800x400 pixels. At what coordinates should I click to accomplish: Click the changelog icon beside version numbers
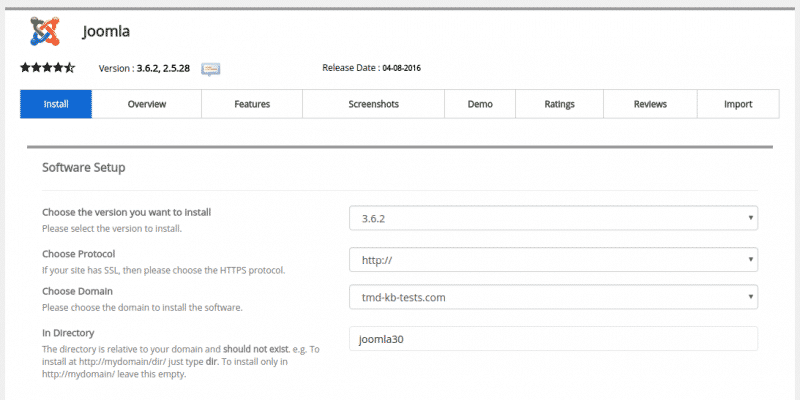pos(211,69)
